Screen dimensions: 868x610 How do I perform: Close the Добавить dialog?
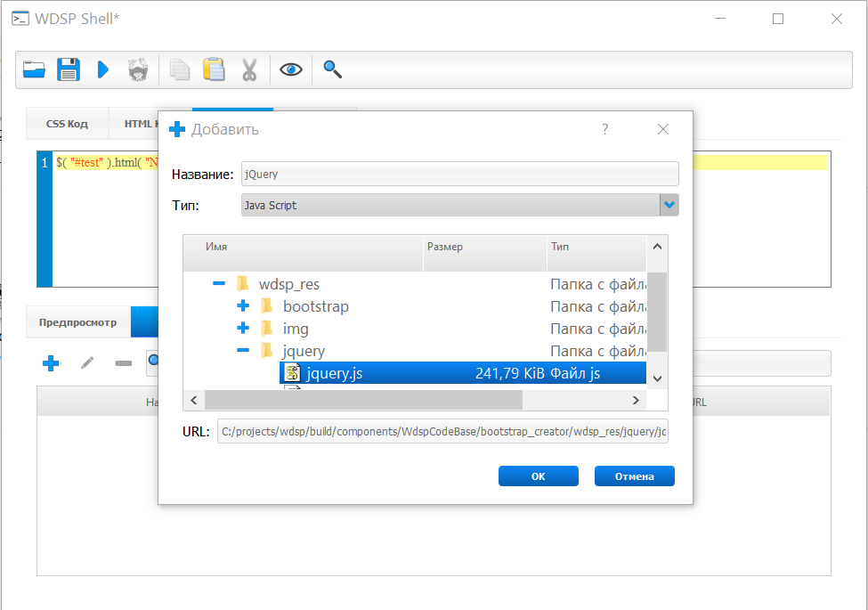tap(663, 129)
